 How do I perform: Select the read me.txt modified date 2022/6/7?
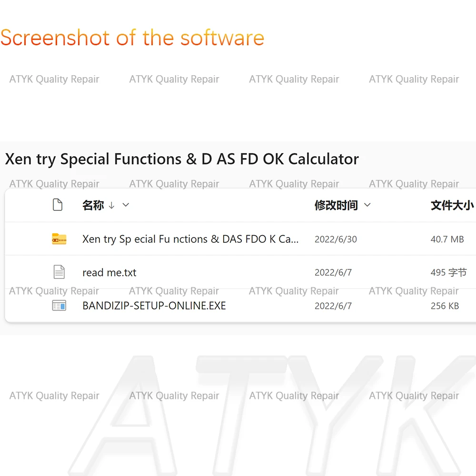pos(333,272)
